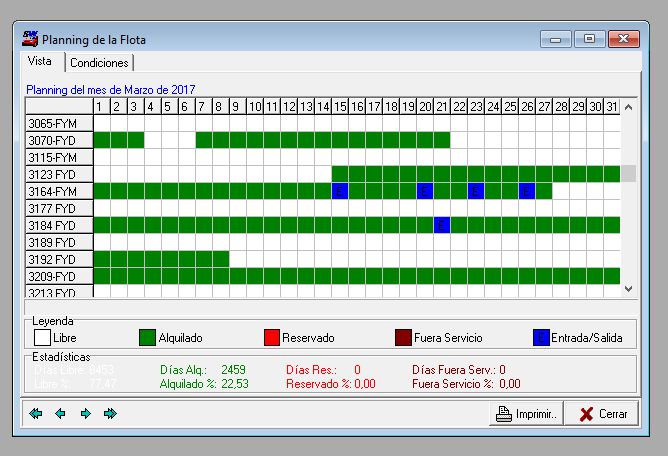Click the day 1 column header
Screen dimensions: 668x456
click(x=102, y=107)
